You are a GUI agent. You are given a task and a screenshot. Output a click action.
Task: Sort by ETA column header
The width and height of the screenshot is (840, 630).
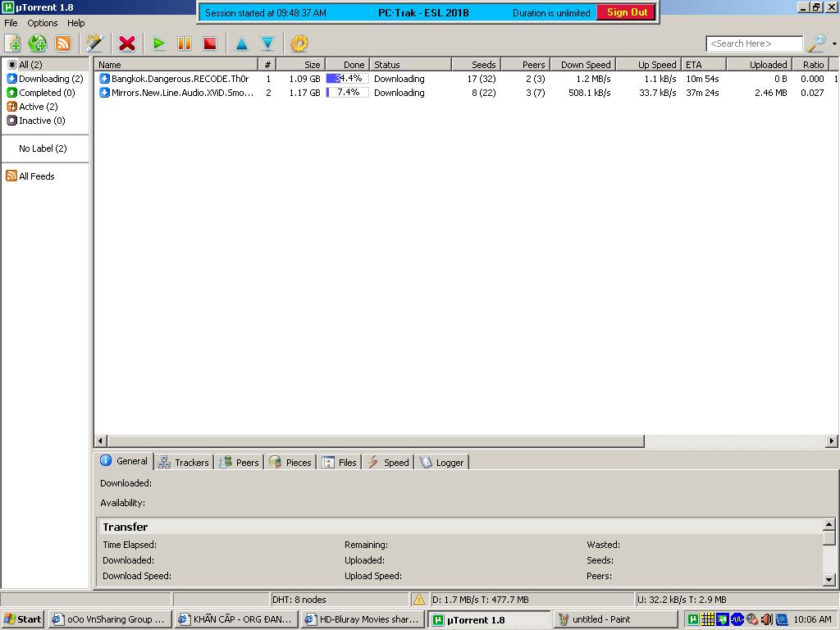[704, 65]
